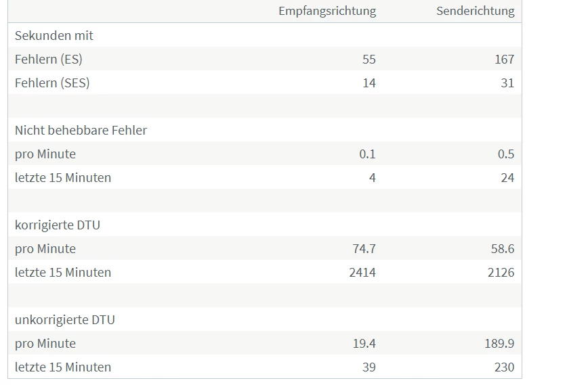Image resolution: width=588 pixels, height=385 pixels.
Task: Click unkorrigierte DTU value 189.9
Action: click(499, 343)
